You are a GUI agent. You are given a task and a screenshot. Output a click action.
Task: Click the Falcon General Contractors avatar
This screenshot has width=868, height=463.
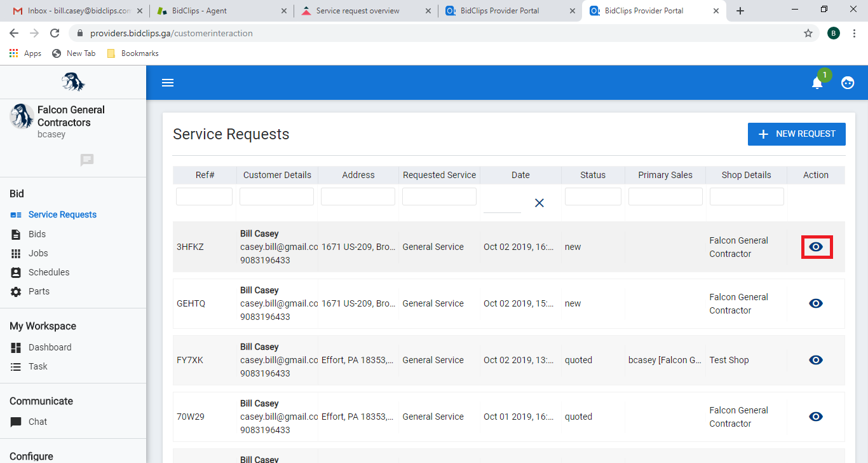point(22,116)
